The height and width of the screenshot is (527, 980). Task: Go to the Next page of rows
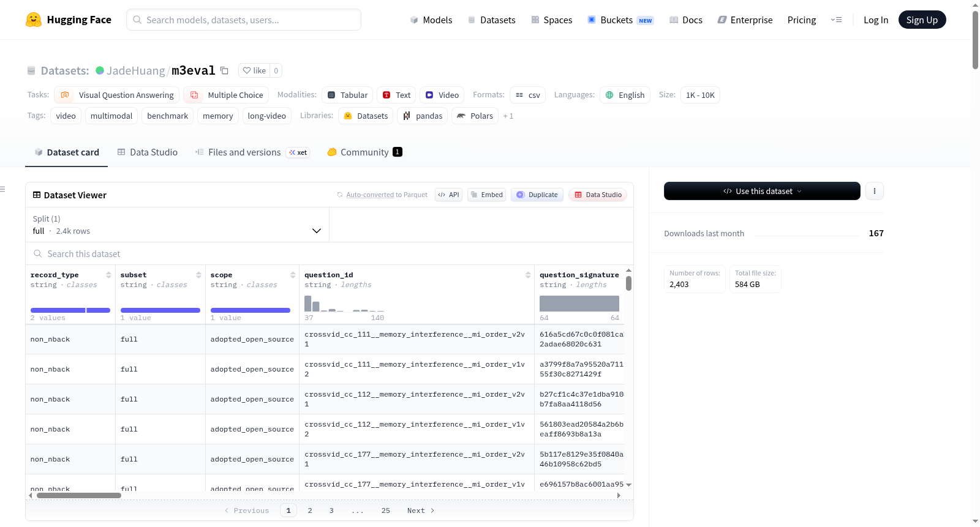pyautogui.click(x=421, y=510)
